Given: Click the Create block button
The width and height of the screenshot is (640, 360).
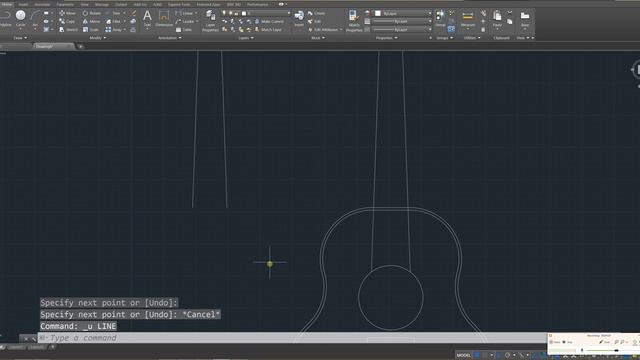Looking at the screenshot, I should 317,13.
